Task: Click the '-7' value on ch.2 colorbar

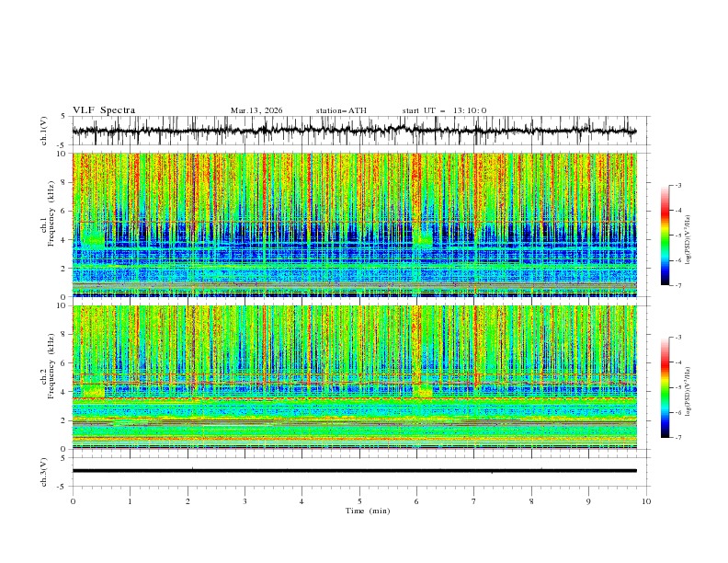Action: point(677,438)
